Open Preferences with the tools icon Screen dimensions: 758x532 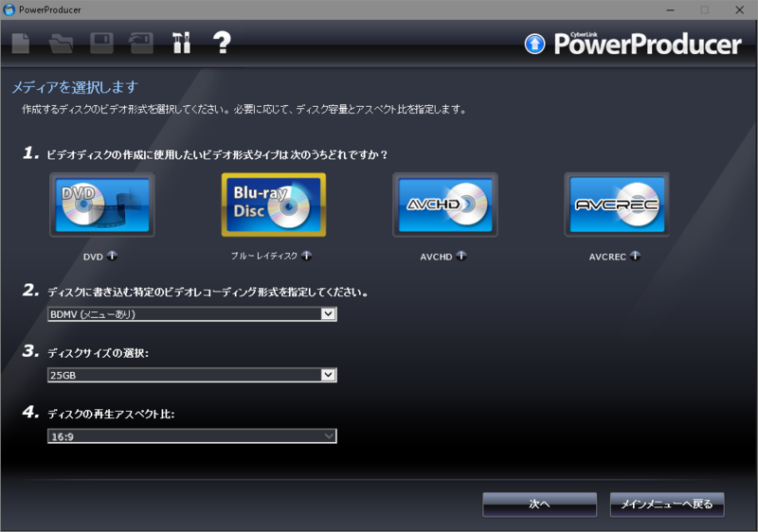182,43
